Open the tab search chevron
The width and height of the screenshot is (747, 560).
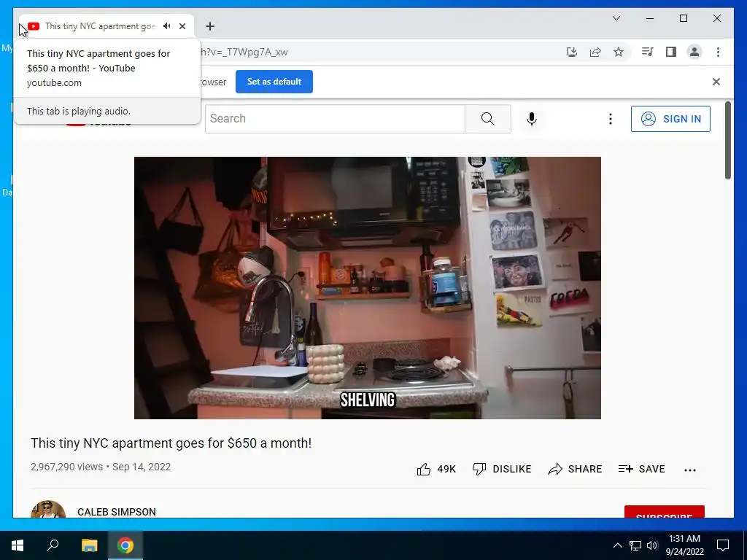(x=616, y=18)
